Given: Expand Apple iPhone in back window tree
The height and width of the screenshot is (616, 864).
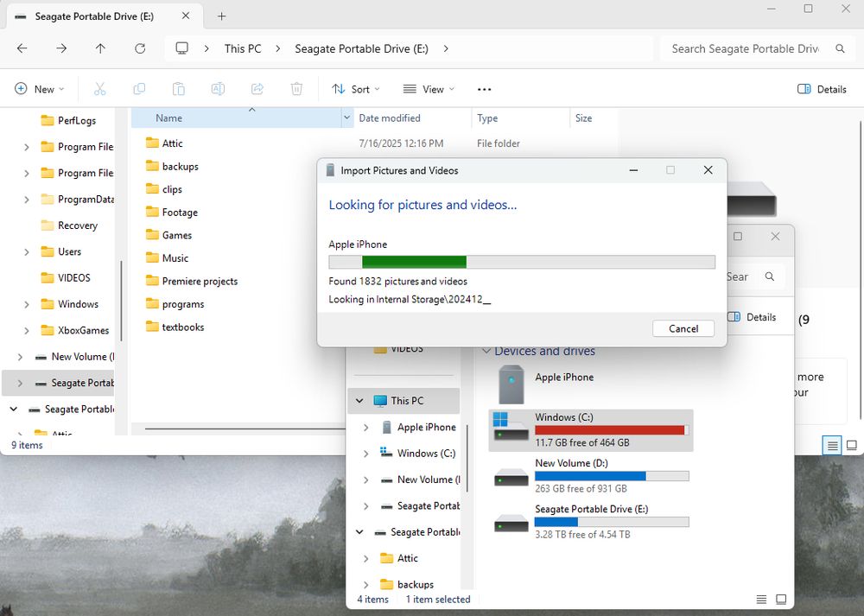Looking at the screenshot, I should [x=365, y=427].
